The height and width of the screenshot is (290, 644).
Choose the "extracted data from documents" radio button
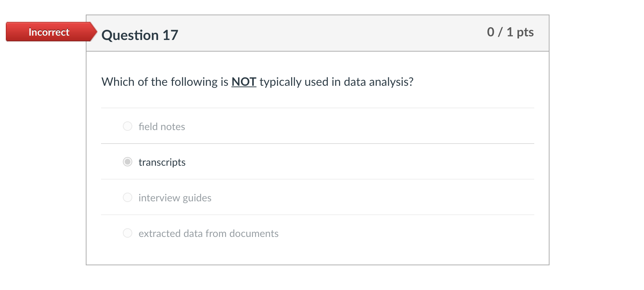pos(128,233)
